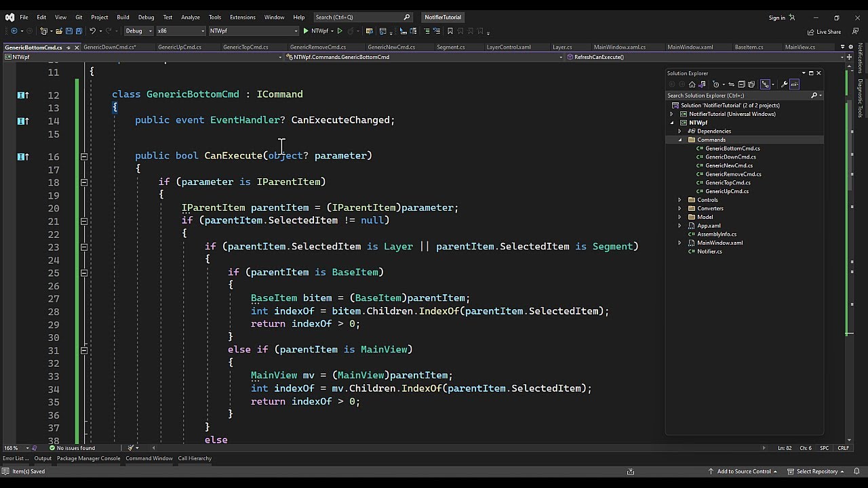The image size is (868, 488).
Task: Open the Diagnostic Tools side tab
Action: click(861, 99)
